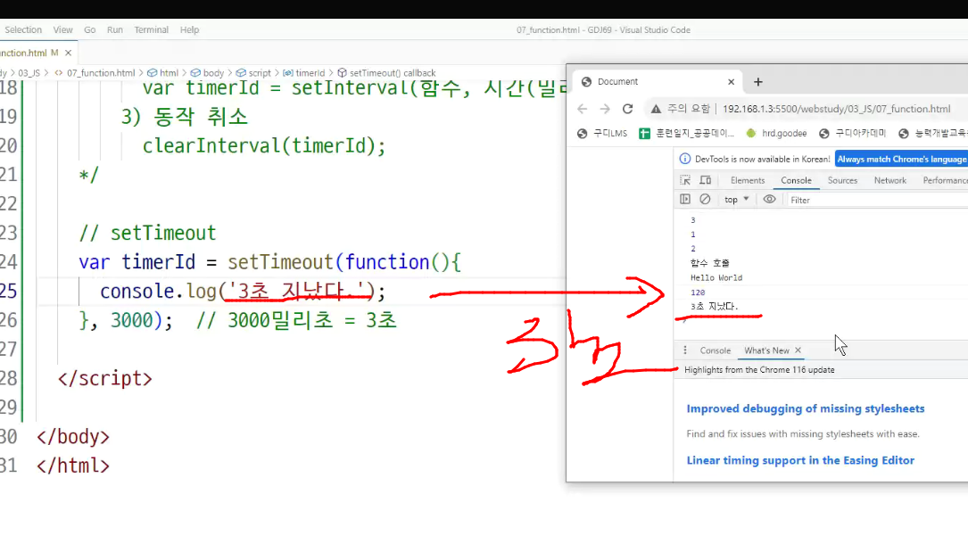
Task: Click 03_JS in the breadcrumb path
Action: coord(29,73)
